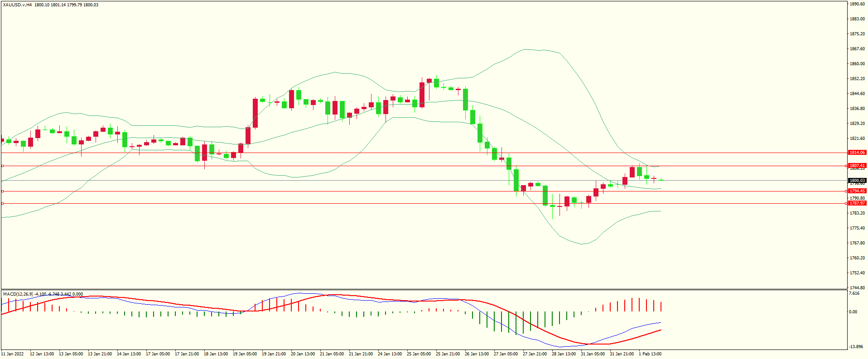Click left anchor square of 1787.97 line
The image size is (868, 359).
(x=2, y=204)
